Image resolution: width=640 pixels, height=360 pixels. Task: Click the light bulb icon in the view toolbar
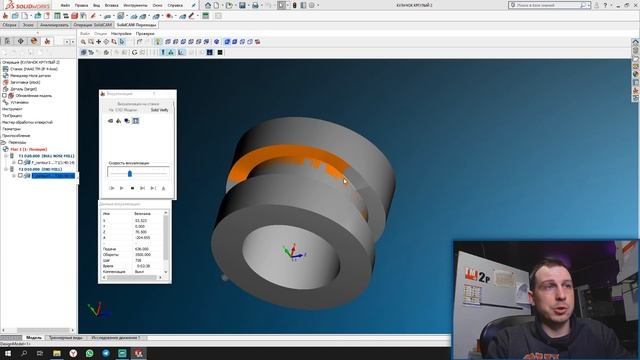point(158,42)
